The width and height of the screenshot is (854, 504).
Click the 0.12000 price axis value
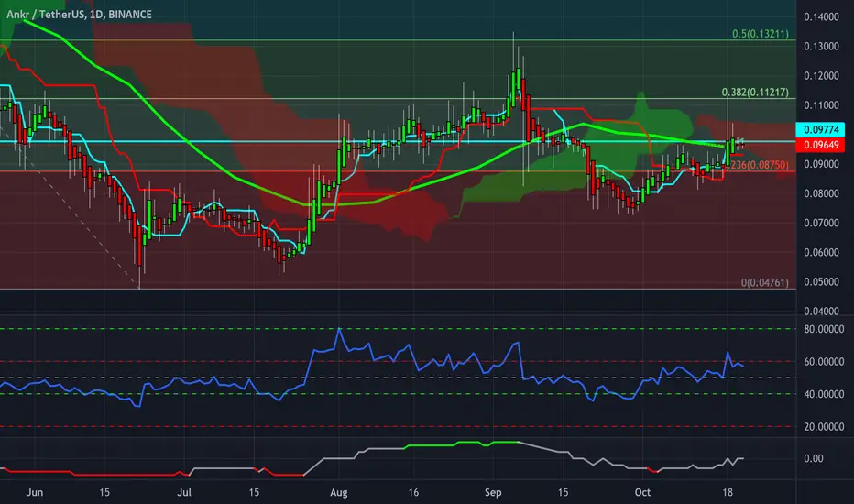(x=821, y=76)
